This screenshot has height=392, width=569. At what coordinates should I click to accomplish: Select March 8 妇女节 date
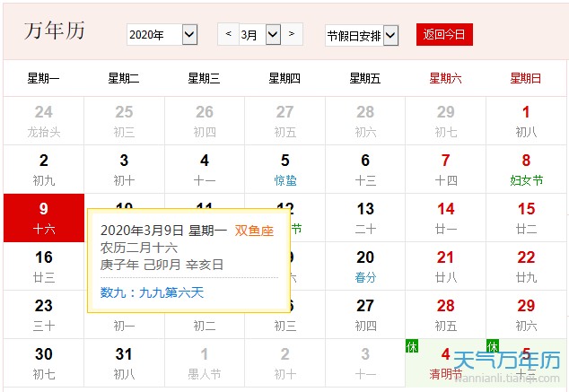(526, 170)
